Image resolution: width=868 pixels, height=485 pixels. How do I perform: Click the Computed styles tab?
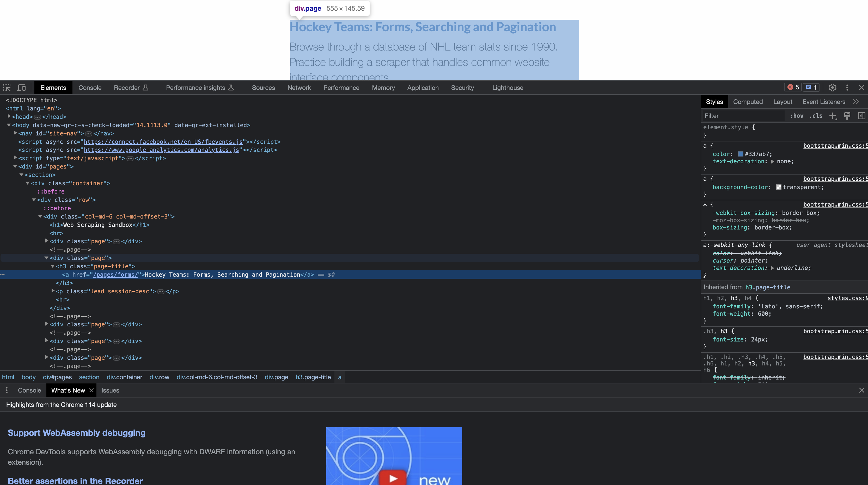[x=748, y=101]
